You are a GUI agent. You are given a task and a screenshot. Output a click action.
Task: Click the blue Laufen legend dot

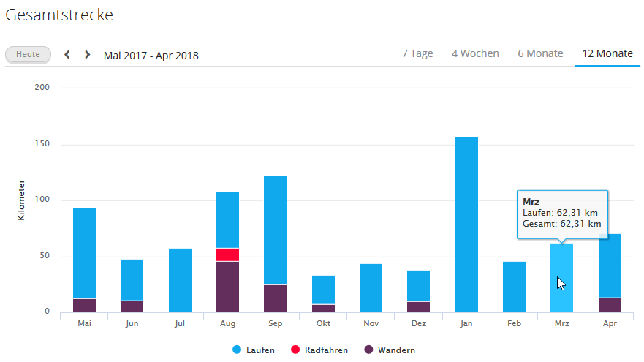click(237, 350)
